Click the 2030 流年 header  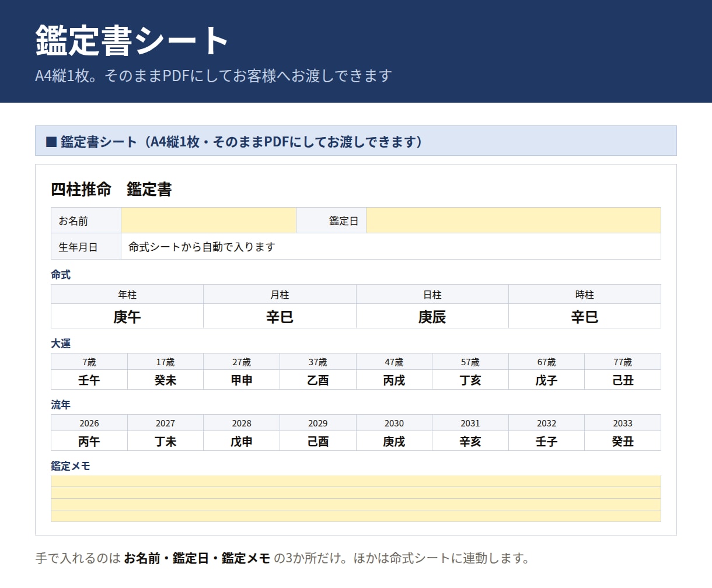[x=395, y=423]
